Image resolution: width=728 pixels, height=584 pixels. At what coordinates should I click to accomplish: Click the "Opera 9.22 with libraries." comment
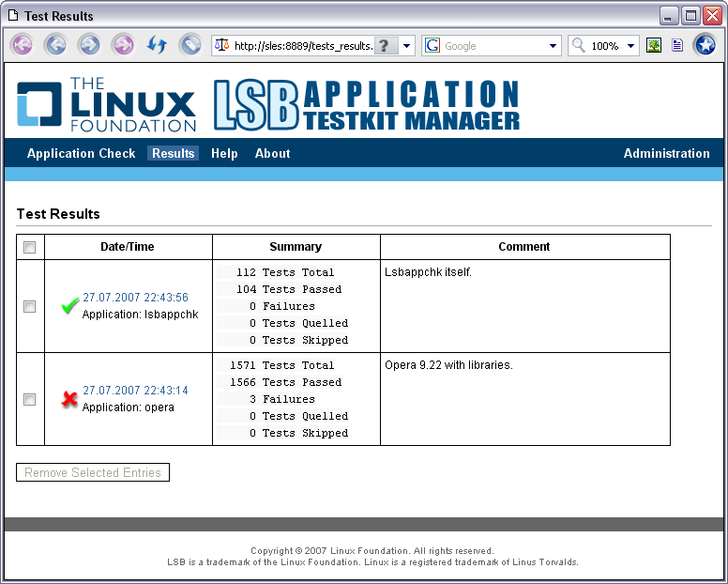point(448,365)
